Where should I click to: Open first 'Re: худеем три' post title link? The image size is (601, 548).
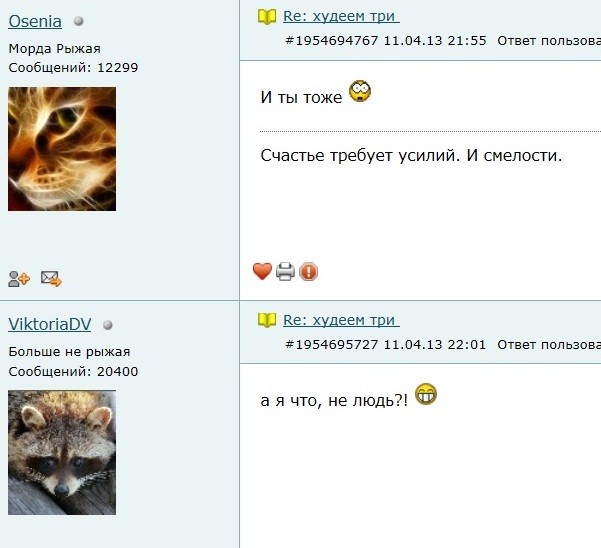[x=341, y=16]
